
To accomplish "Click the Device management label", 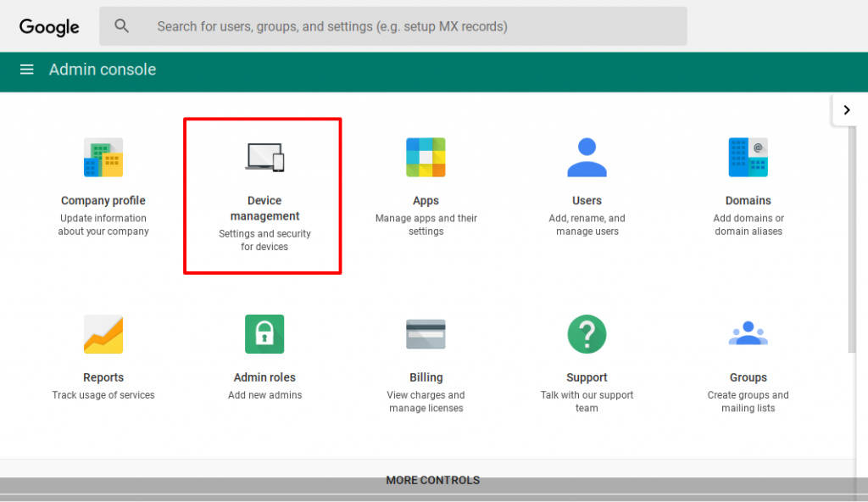I will click(264, 209).
